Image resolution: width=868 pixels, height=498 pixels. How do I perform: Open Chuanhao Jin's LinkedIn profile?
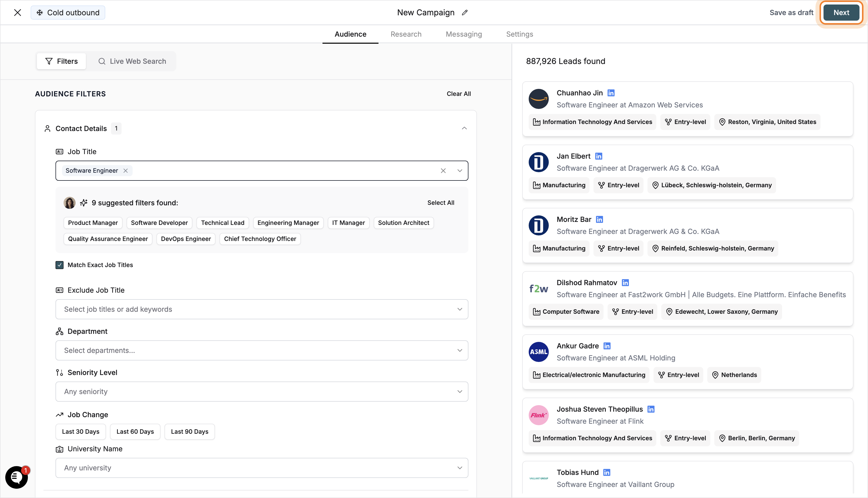(611, 92)
